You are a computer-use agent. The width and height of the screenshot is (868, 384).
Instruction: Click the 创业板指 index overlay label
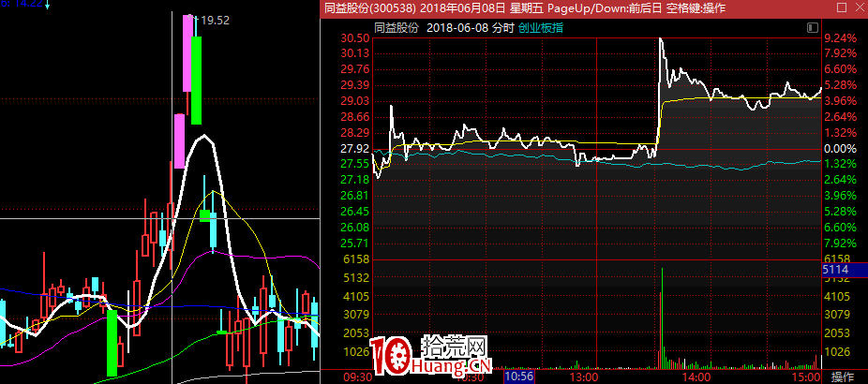tap(541, 28)
